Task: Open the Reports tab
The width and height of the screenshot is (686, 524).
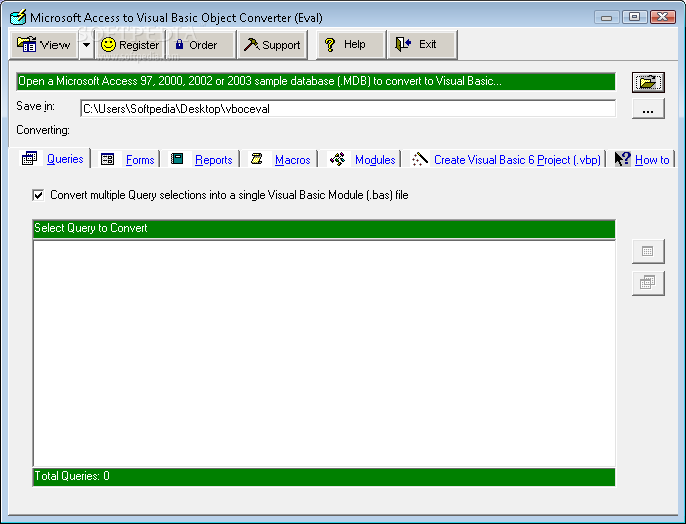Action: 202,160
